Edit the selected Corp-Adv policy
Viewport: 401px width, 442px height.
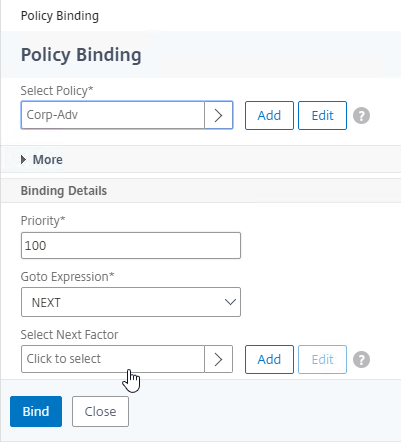(322, 115)
